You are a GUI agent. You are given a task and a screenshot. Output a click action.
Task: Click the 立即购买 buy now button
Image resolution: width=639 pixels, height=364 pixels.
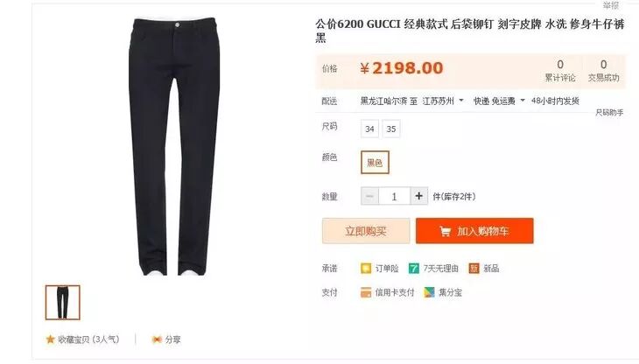point(366,231)
